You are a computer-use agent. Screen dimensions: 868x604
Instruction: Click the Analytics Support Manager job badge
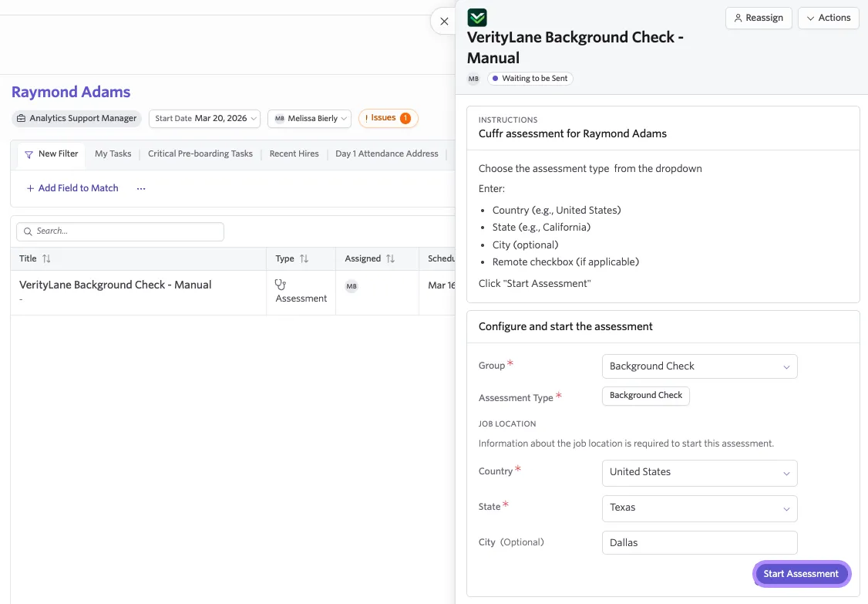click(76, 119)
